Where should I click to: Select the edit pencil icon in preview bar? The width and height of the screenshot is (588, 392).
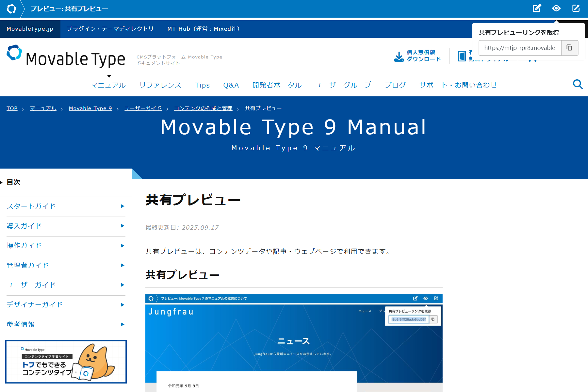537,9
